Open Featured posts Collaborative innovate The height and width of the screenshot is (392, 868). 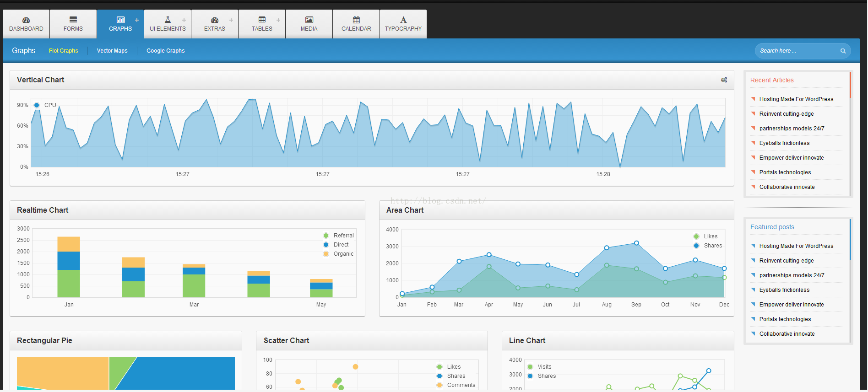787,334
